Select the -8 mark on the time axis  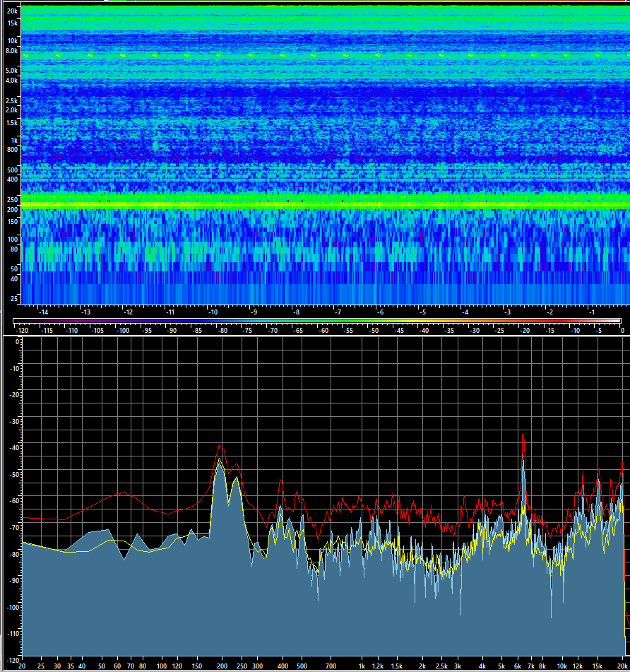[x=296, y=312]
